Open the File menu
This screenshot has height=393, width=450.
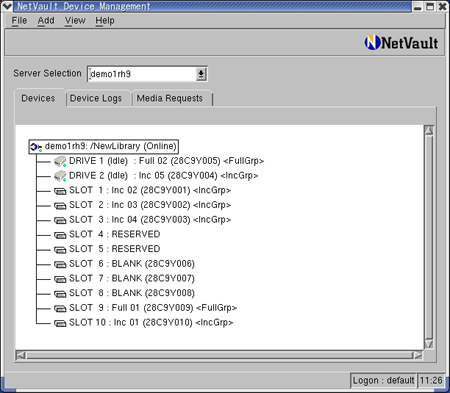tap(19, 21)
